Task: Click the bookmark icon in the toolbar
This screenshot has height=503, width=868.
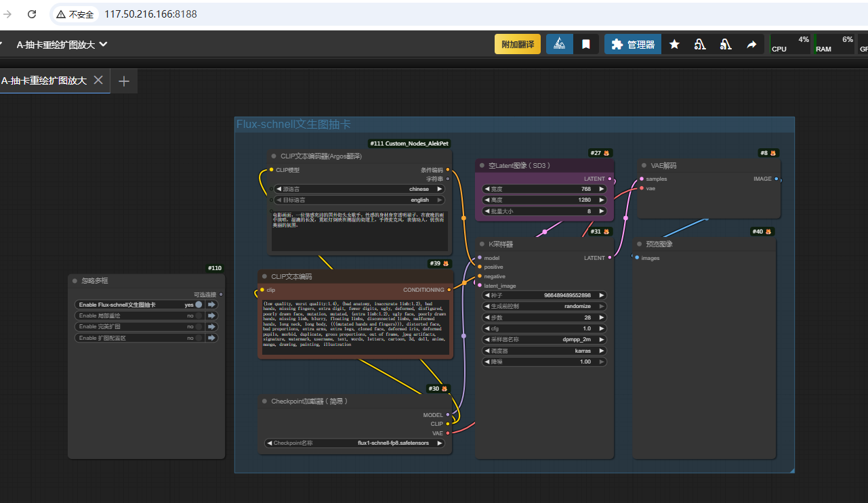Action: pos(586,45)
